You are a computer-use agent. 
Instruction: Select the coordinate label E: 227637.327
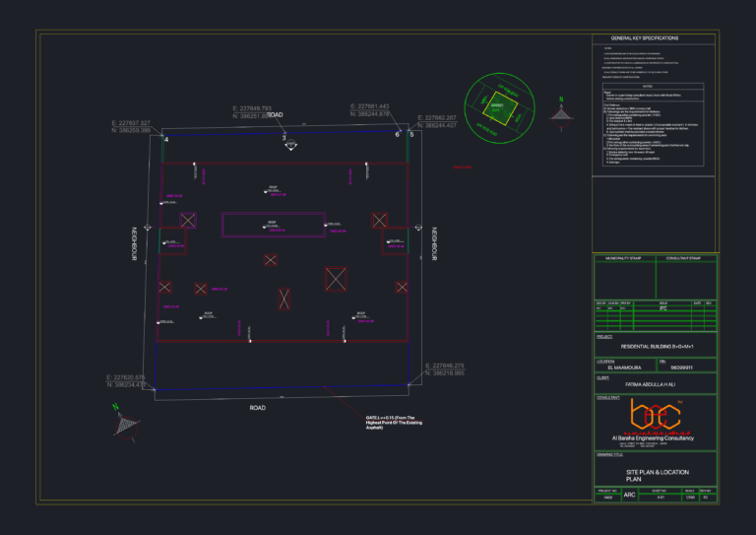click(131, 123)
